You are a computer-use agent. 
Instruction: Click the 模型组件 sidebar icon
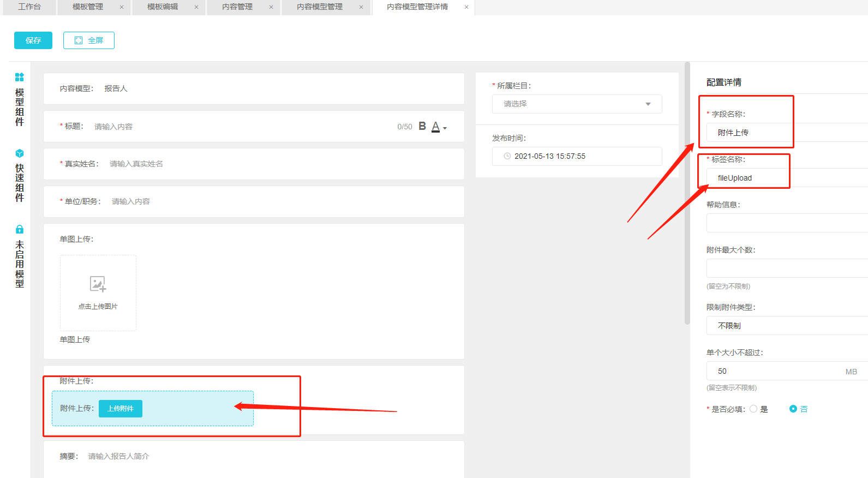tap(20, 77)
